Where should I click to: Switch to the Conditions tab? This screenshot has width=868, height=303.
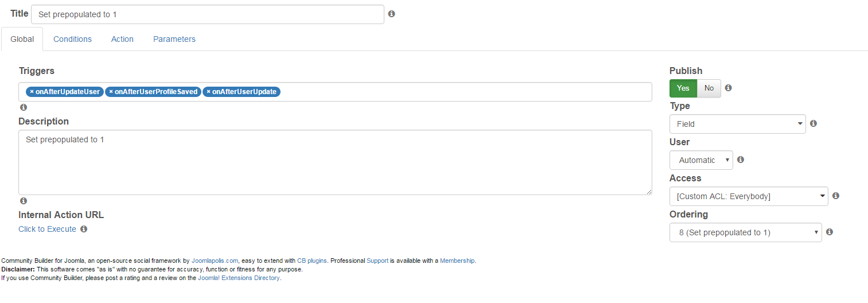tap(72, 39)
